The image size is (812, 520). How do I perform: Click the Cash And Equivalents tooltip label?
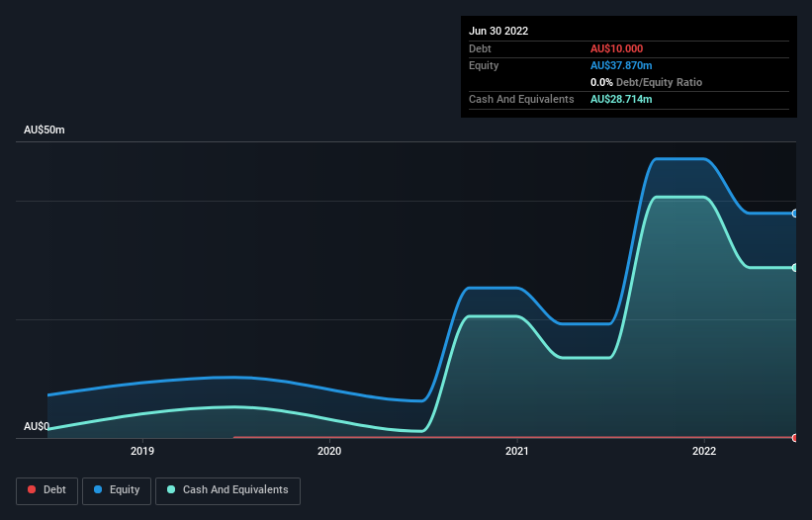point(521,99)
